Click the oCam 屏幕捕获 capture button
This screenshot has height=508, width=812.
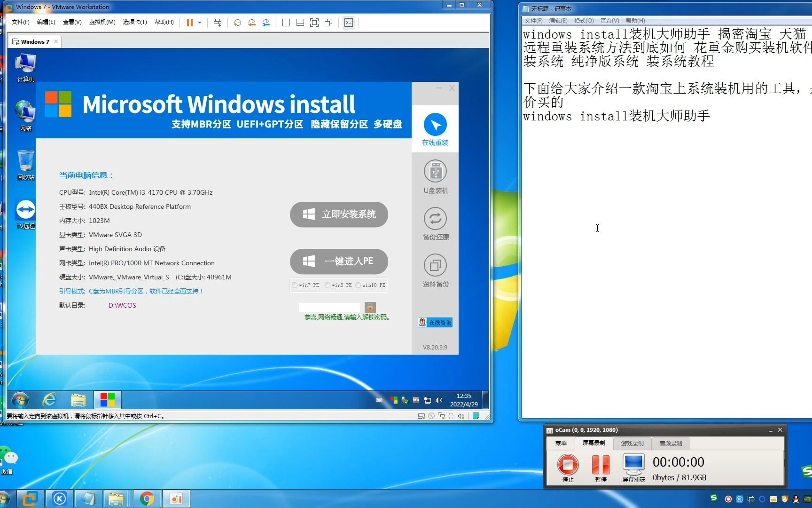(x=633, y=468)
